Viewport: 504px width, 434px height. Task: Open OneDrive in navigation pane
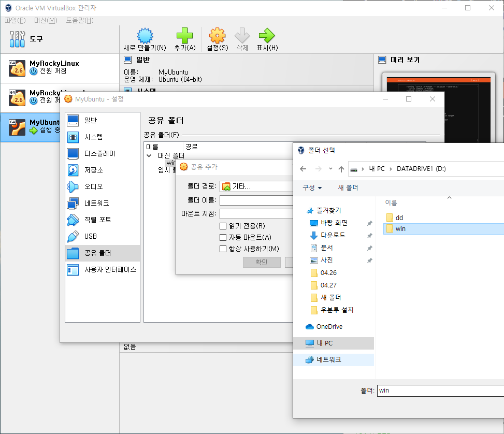coord(329,327)
